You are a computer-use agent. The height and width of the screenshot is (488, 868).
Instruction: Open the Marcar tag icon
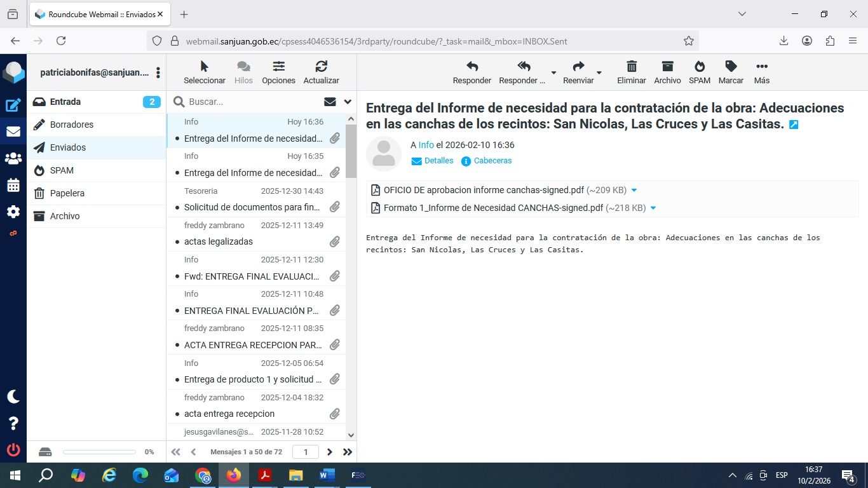pyautogui.click(x=731, y=67)
